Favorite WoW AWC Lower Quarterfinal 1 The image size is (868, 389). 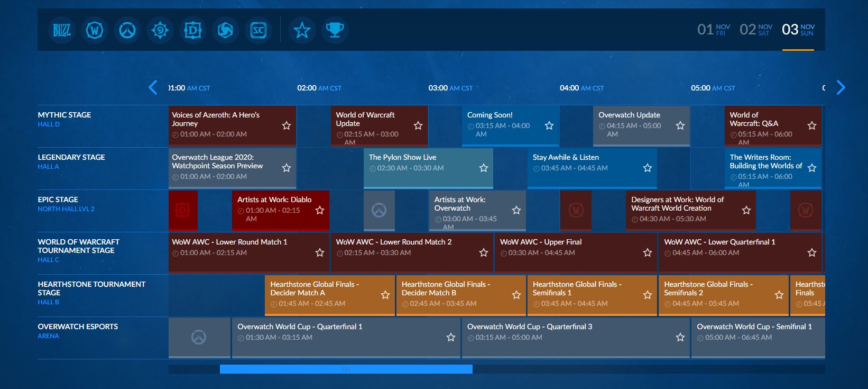pyautogui.click(x=812, y=253)
